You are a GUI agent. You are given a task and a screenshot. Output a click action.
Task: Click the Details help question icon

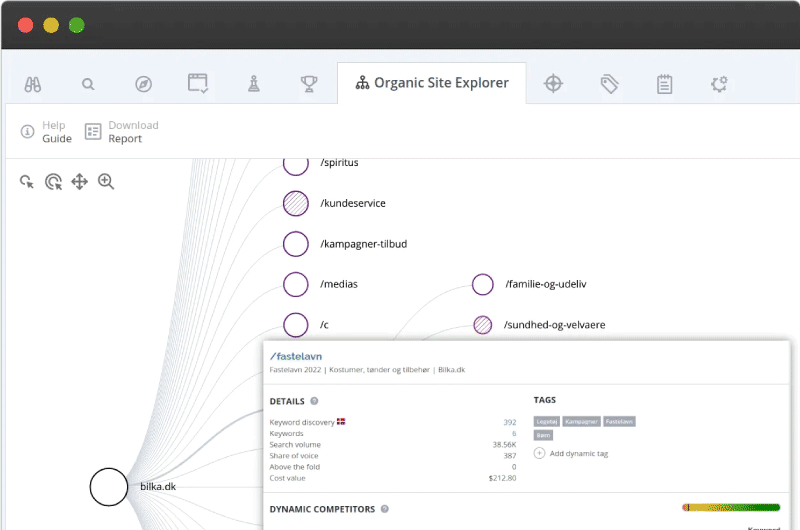point(314,401)
